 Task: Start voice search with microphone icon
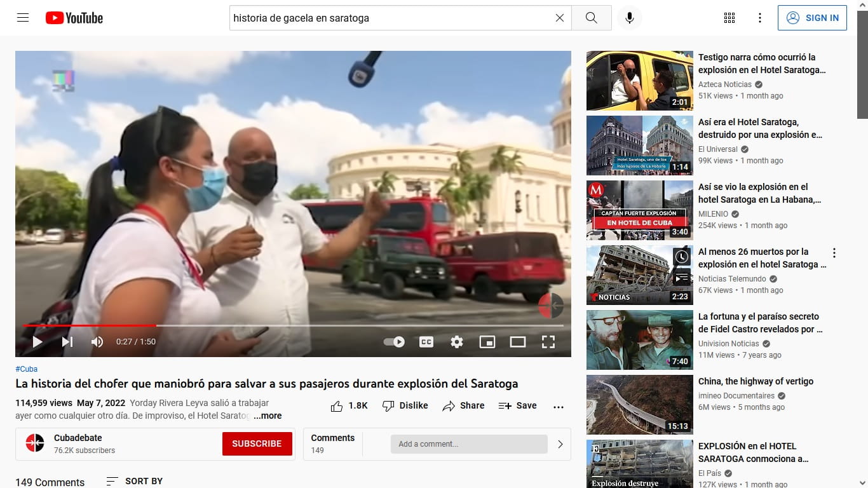coord(629,18)
